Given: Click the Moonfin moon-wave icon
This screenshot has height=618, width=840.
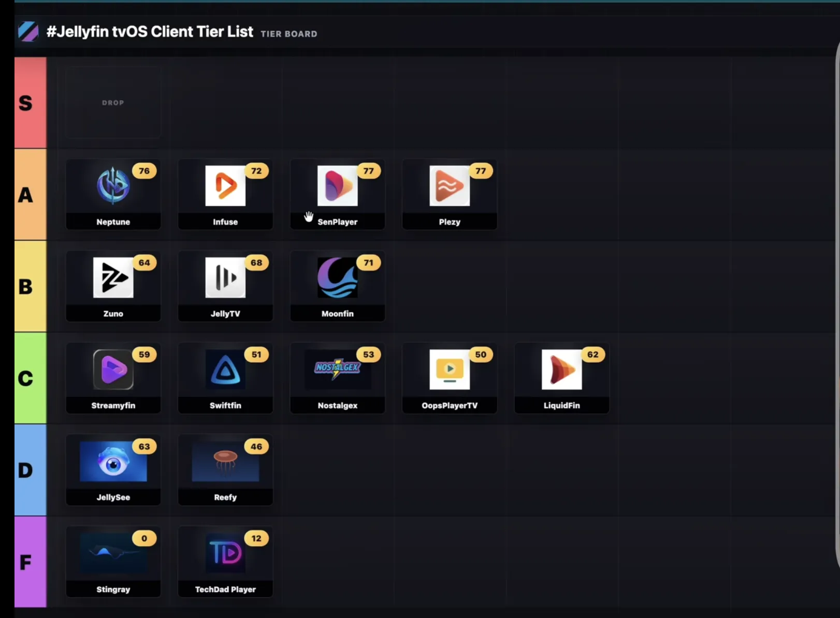Looking at the screenshot, I should pos(337,277).
